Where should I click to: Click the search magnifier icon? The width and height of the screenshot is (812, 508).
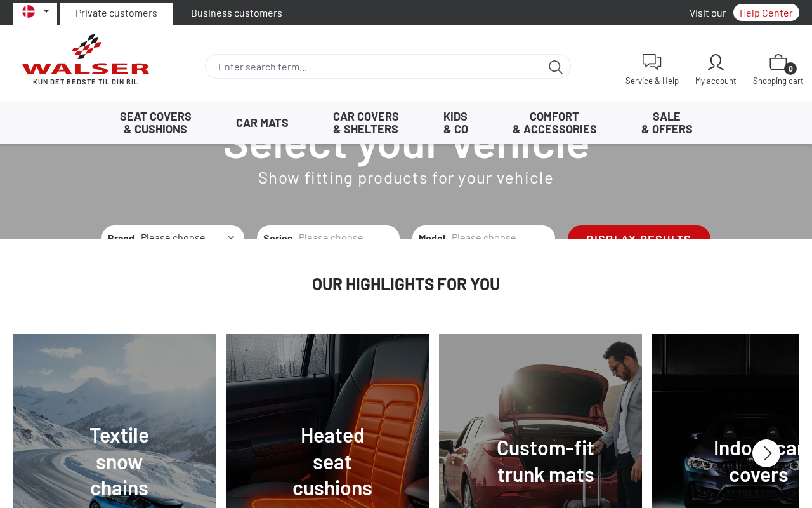(555, 67)
